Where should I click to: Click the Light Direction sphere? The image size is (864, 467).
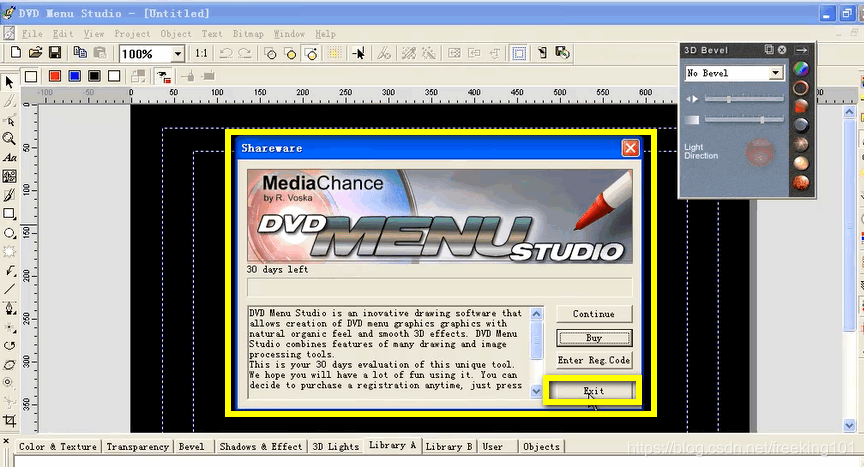coord(759,152)
